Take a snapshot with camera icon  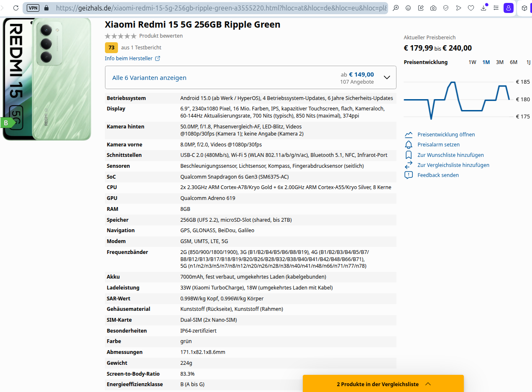[x=433, y=8]
